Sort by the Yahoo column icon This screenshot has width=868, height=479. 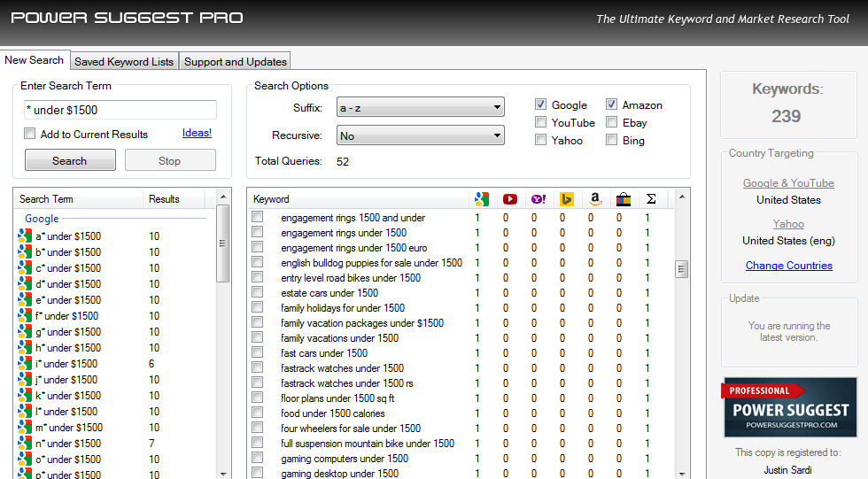click(x=539, y=199)
